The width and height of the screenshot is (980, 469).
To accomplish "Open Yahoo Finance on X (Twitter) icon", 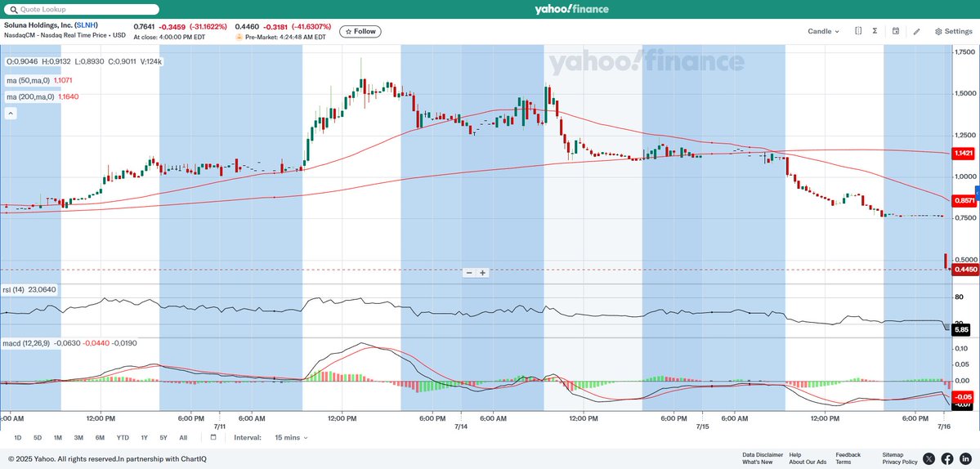I will click(x=929, y=458).
